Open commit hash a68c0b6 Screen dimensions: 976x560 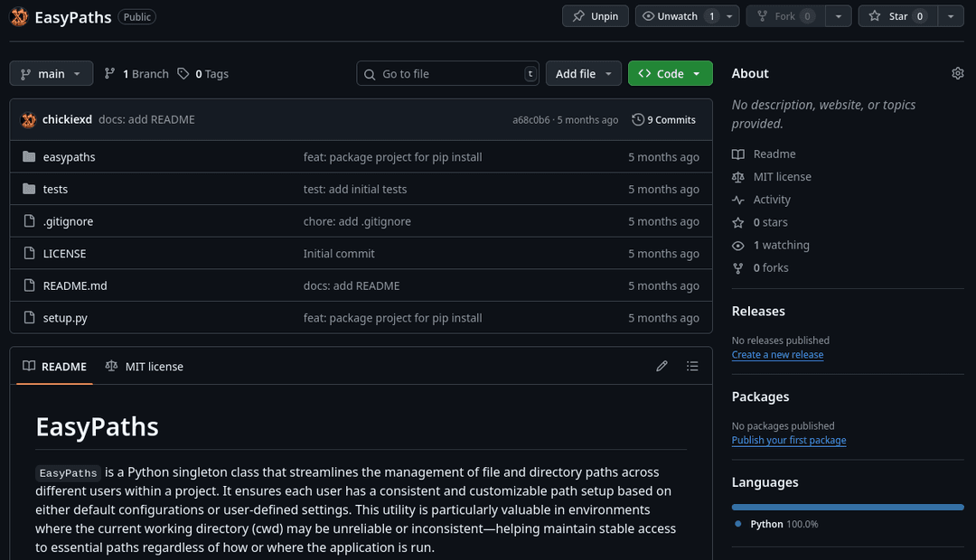point(531,120)
